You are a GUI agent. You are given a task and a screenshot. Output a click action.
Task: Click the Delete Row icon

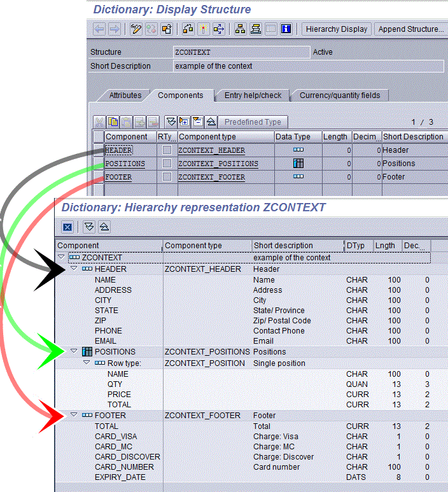(153, 122)
